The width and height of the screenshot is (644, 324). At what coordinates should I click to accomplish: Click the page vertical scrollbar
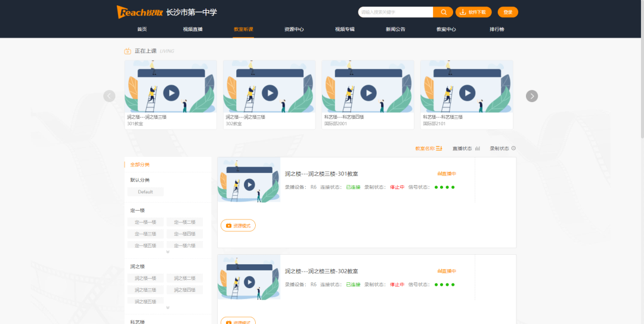tap(642, 69)
